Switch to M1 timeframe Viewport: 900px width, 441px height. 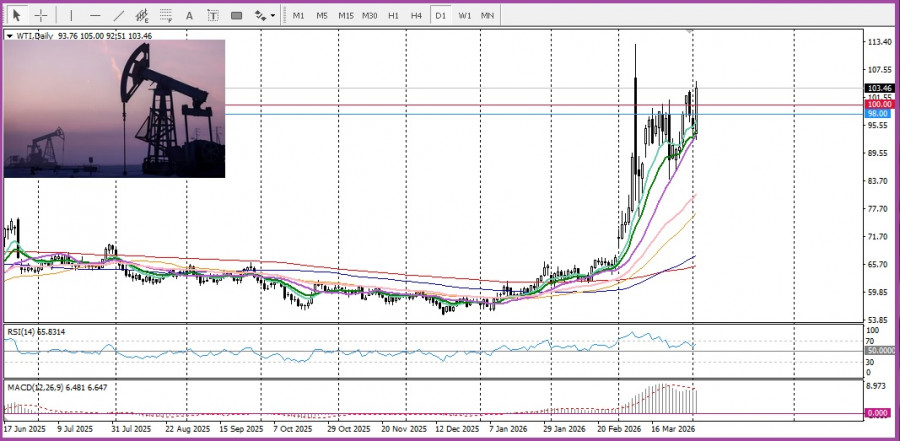[298, 16]
